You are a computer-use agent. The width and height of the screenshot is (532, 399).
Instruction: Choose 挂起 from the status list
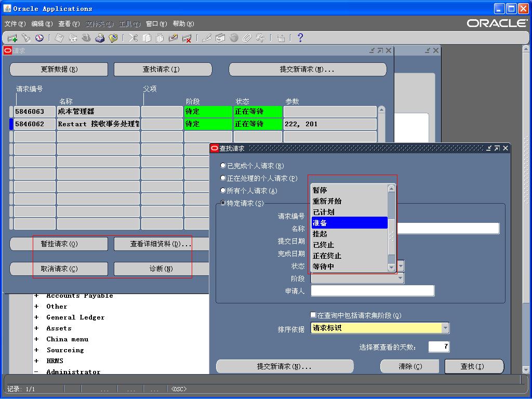[x=350, y=234]
